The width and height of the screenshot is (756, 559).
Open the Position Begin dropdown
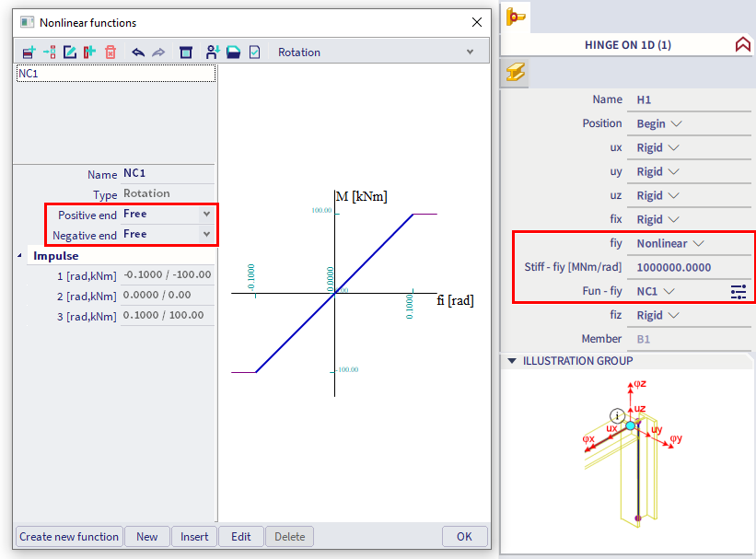coord(677,123)
